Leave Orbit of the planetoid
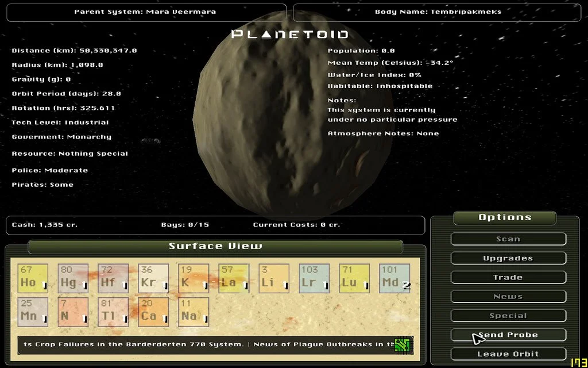Screen dimensions: 588x368 click(508, 354)
